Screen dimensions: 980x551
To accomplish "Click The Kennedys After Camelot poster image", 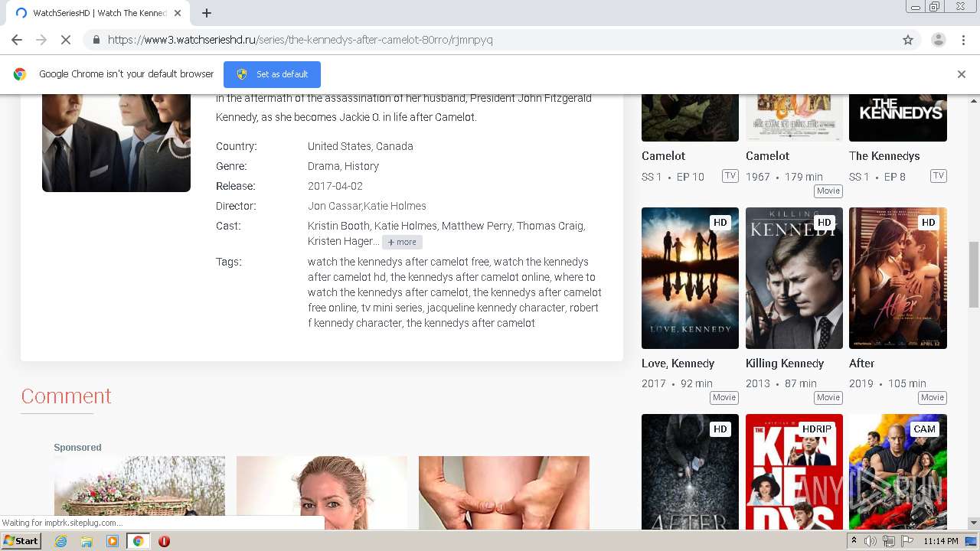I will (x=116, y=142).
